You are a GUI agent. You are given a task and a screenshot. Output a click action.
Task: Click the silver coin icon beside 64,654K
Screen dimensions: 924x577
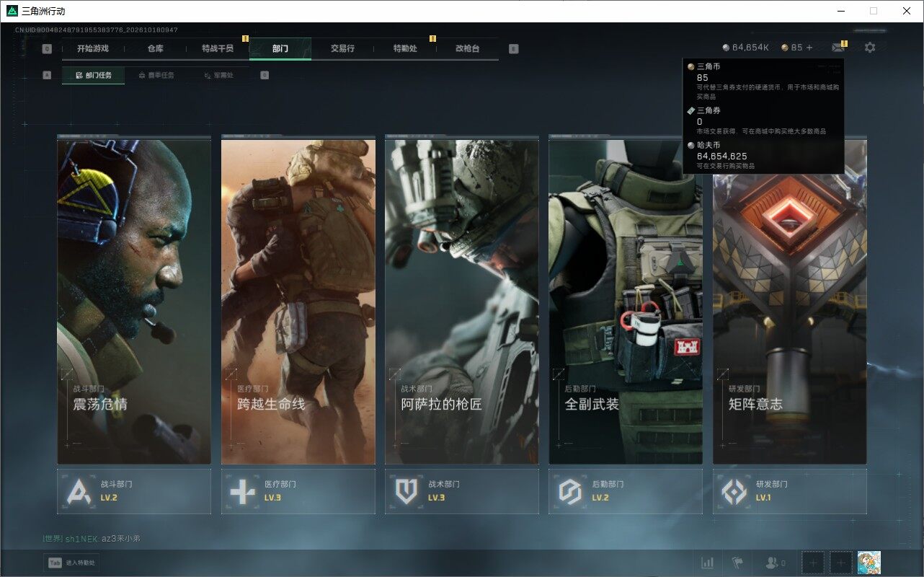pyautogui.click(x=726, y=48)
